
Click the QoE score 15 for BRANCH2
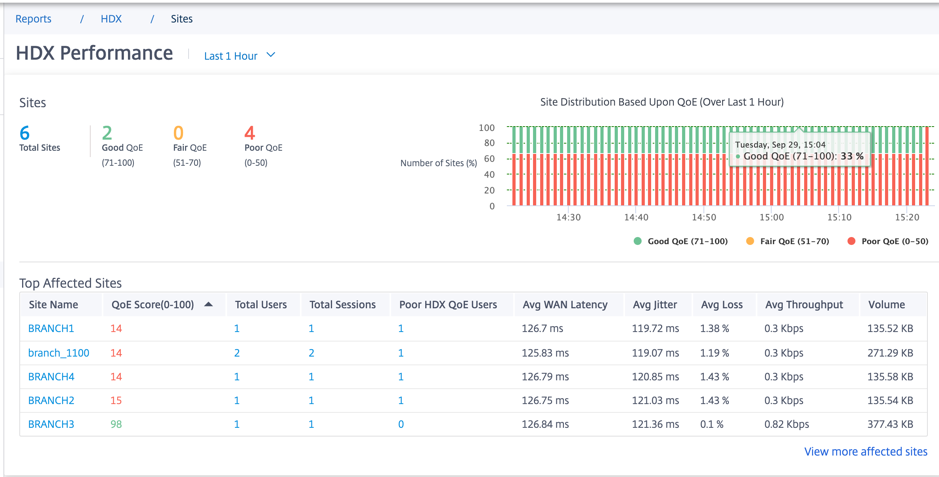tap(116, 400)
